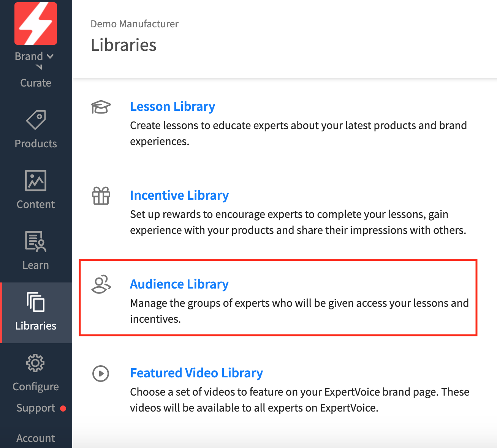Select the Libraries sidebar label
This screenshot has height=448, width=497.
36,326
